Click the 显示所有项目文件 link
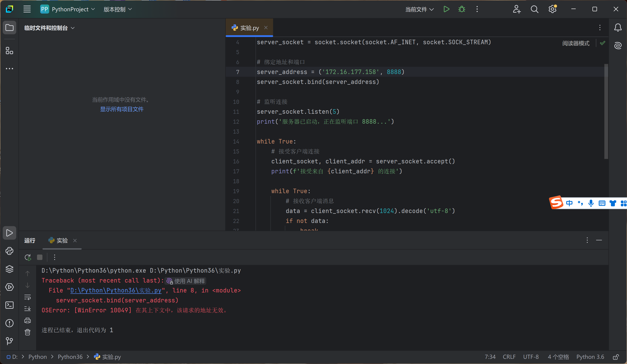 (x=122, y=109)
